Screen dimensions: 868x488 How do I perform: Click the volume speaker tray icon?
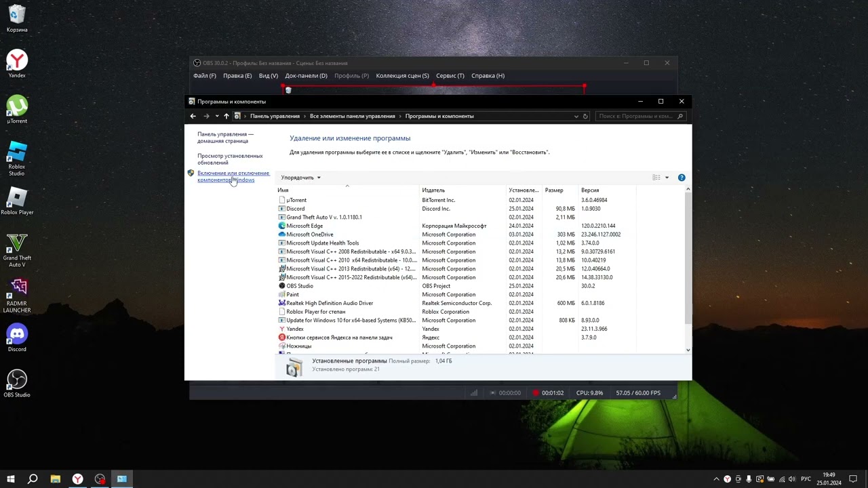pyautogui.click(x=792, y=479)
